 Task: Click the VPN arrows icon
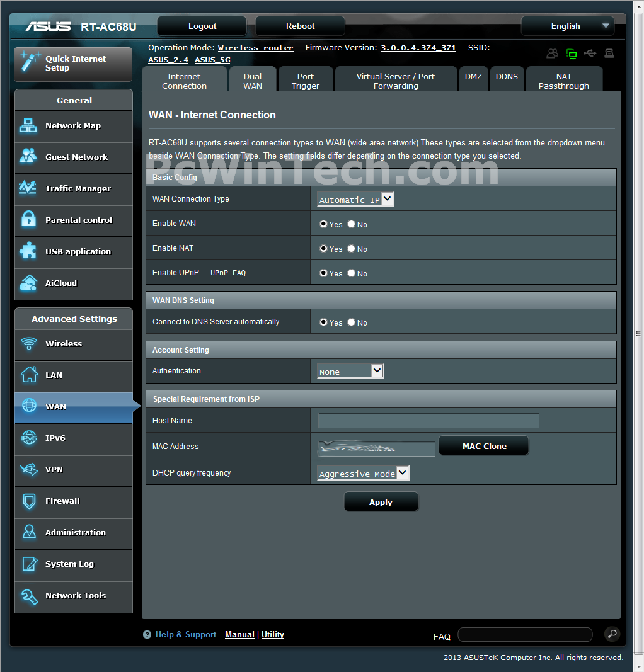coord(29,469)
